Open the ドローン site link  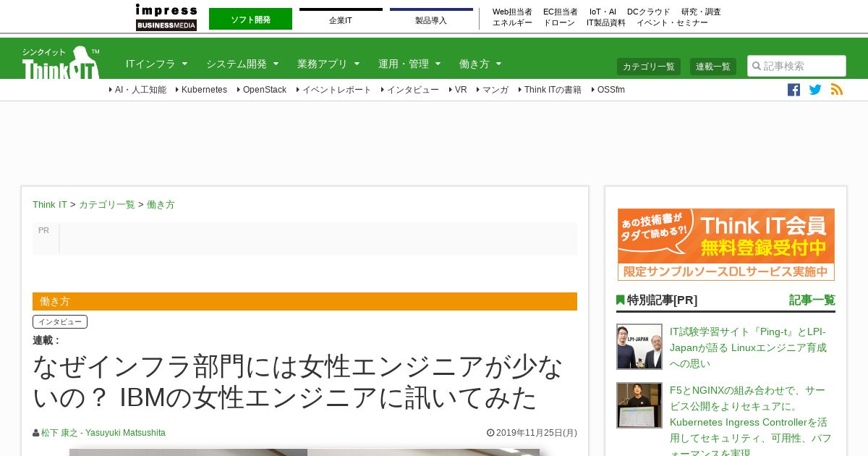click(559, 22)
